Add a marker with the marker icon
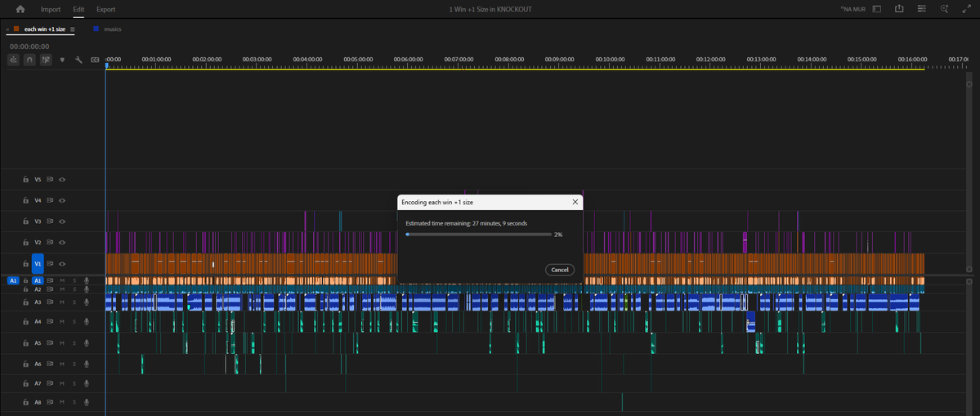This screenshot has height=416, width=980. [x=62, y=60]
